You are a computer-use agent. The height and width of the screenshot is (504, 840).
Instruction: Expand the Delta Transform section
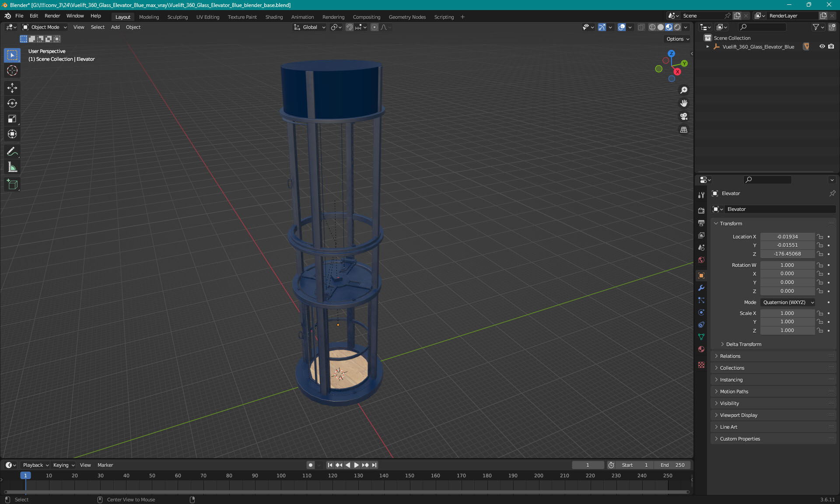(x=743, y=344)
